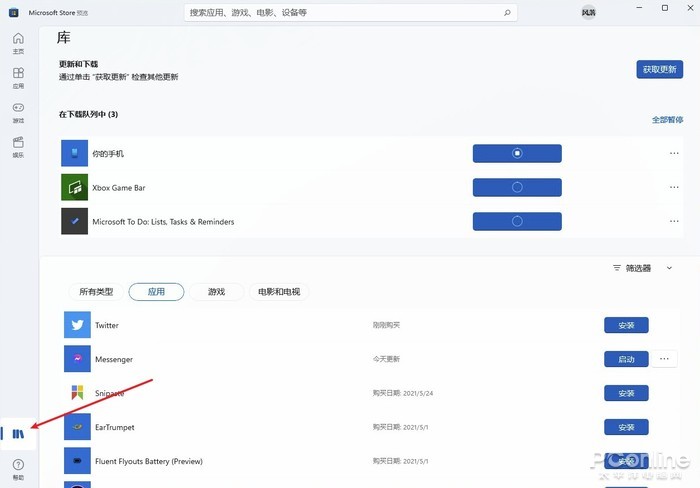Select the All types filter tab
700x488 pixels.
coord(96,292)
